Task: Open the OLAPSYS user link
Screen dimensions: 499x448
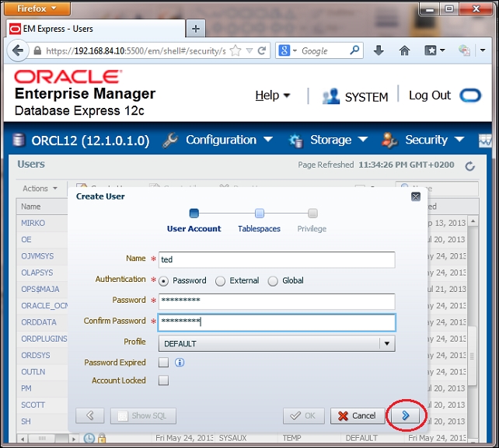Action: [x=37, y=273]
